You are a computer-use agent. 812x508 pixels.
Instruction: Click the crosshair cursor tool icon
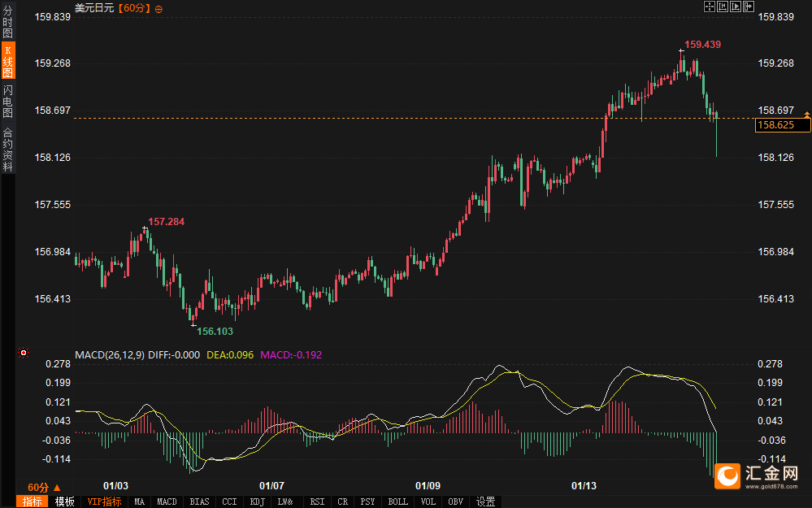pos(709,7)
